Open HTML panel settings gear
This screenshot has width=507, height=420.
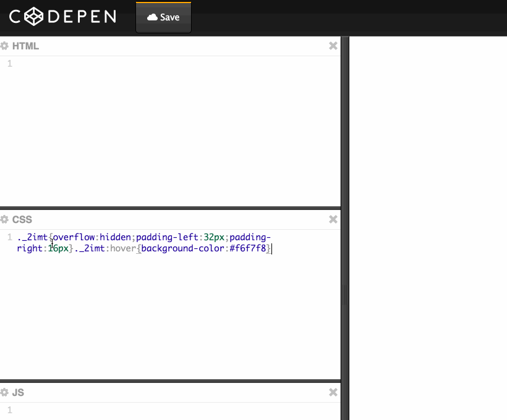coord(4,46)
